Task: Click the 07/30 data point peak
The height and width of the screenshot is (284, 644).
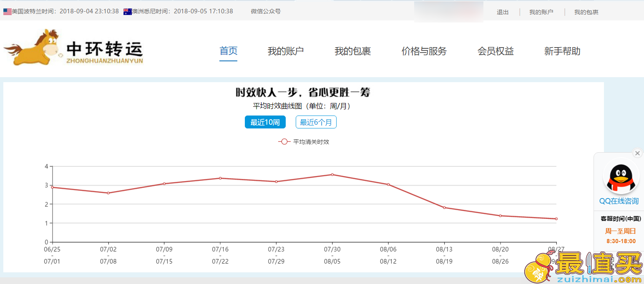Action: [x=332, y=174]
